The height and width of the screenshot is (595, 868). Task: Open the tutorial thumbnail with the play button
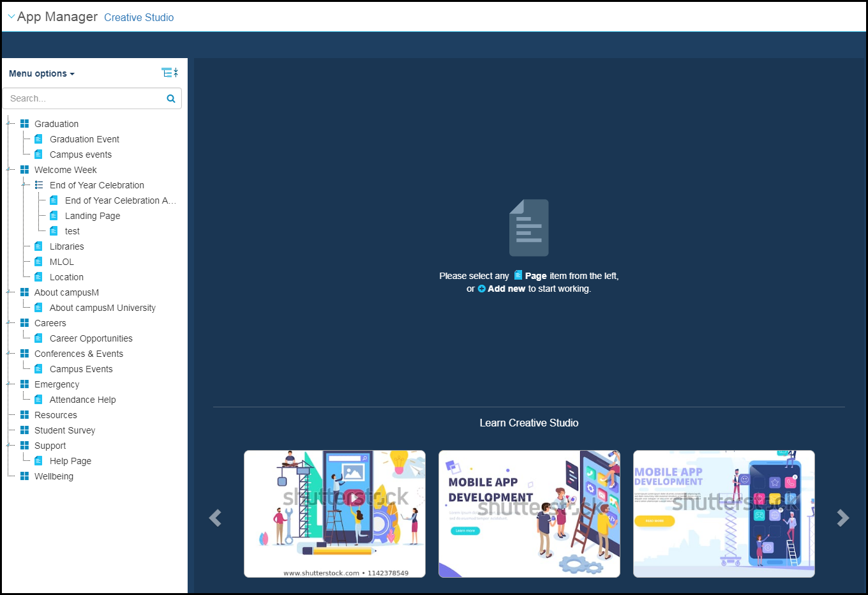coord(334,514)
